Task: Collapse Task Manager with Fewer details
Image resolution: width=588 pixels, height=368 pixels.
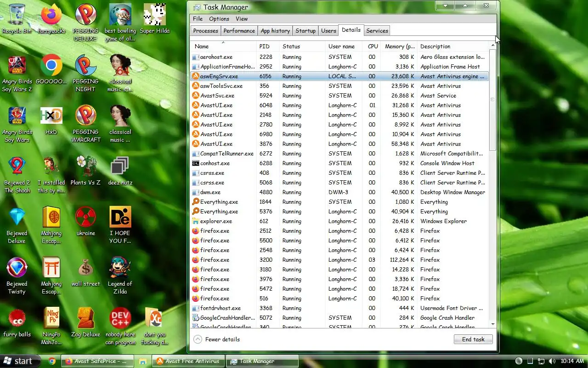Action: (217, 339)
